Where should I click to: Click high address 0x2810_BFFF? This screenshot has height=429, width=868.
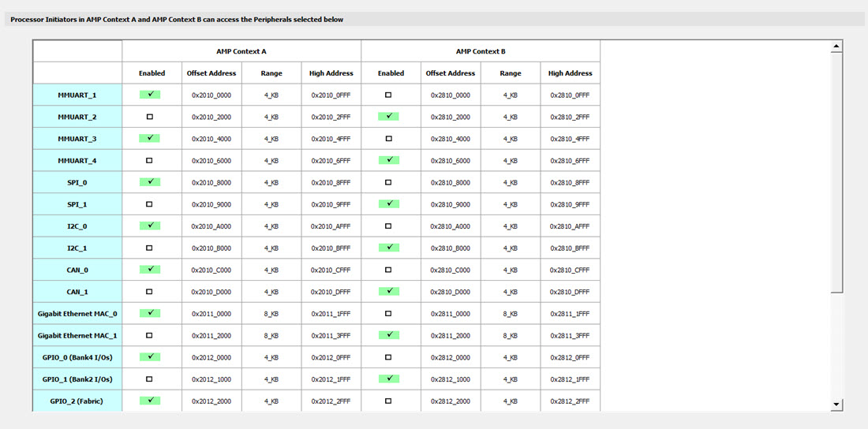571,248
